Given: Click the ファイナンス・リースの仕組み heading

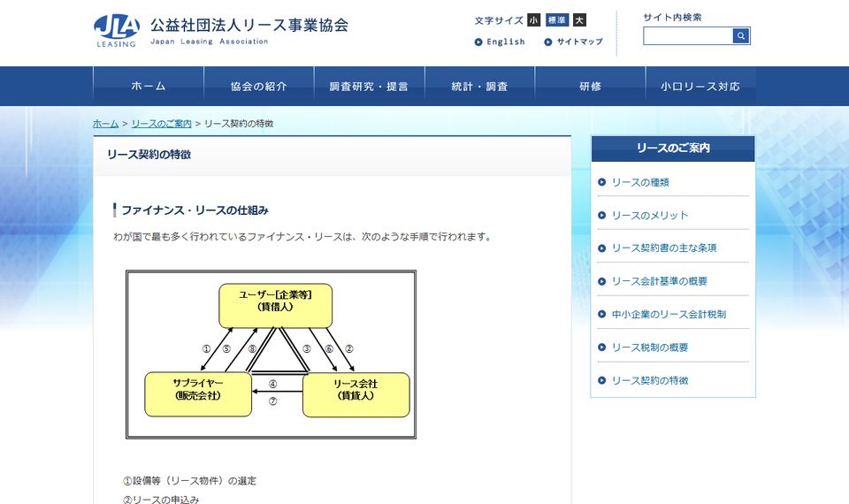Looking at the screenshot, I should (195, 210).
